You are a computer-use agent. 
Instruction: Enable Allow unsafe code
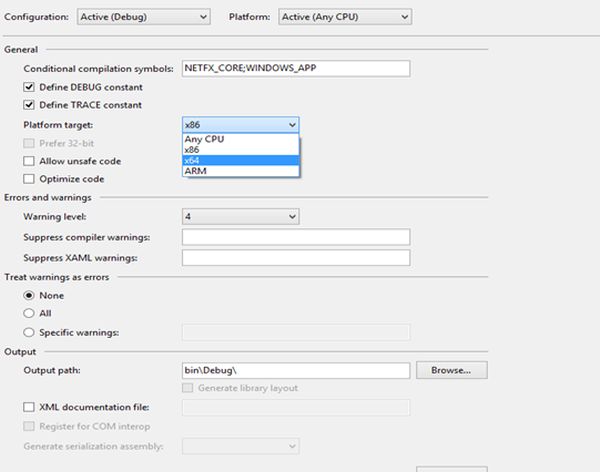coord(29,161)
